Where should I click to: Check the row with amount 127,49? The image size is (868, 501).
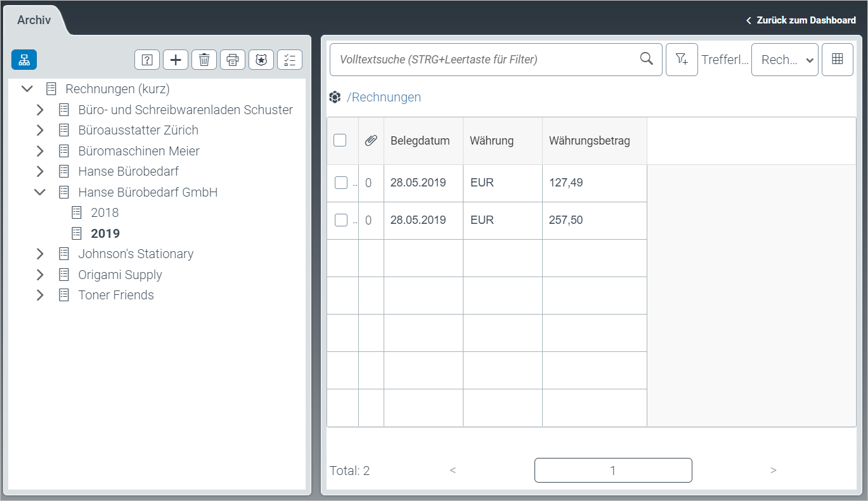(x=341, y=183)
